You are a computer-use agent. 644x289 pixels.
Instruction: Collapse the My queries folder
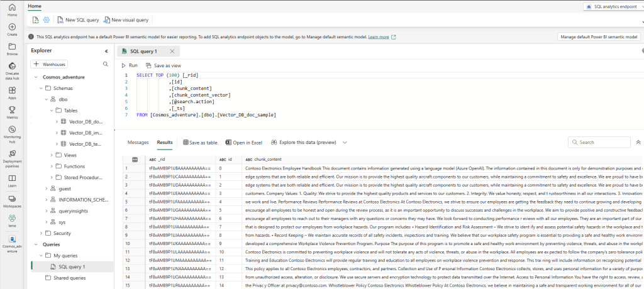tap(41, 256)
